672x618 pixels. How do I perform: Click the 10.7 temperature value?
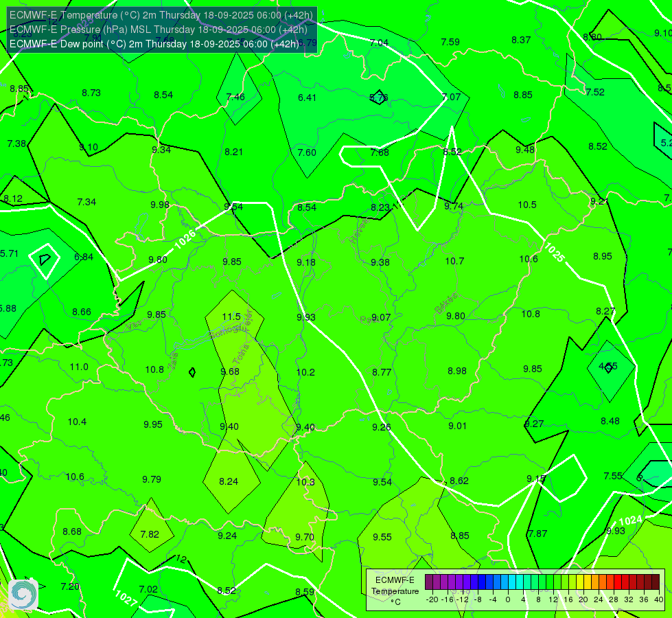tap(454, 261)
